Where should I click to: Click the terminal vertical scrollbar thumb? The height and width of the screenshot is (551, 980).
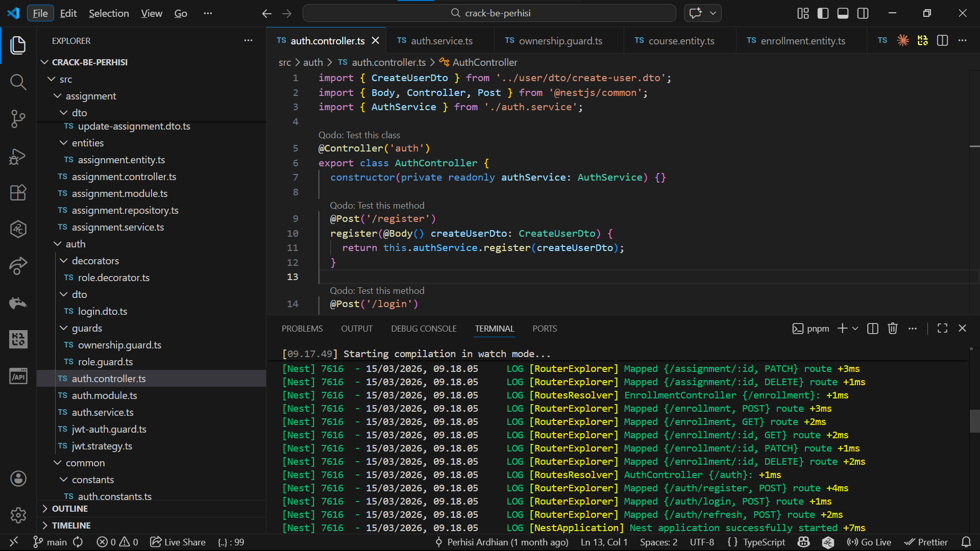click(974, 421)
